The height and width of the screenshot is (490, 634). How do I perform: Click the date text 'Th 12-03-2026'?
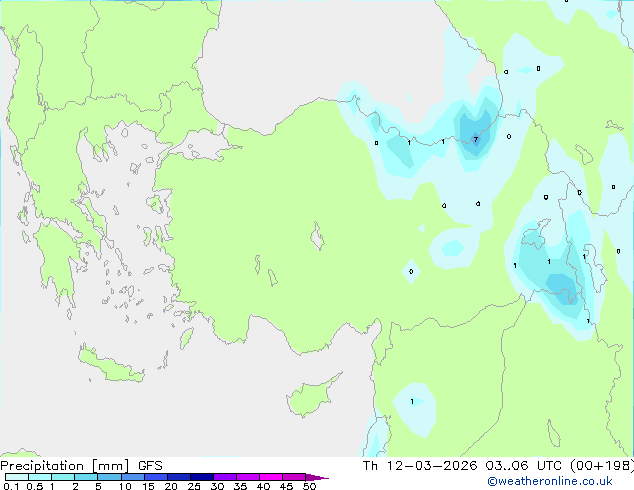420,466
